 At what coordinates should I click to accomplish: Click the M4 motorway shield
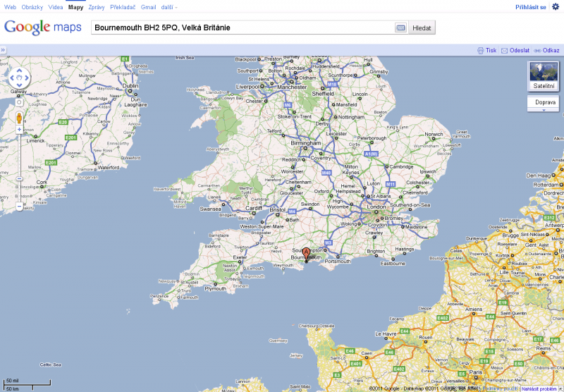(x=292, y=212)
